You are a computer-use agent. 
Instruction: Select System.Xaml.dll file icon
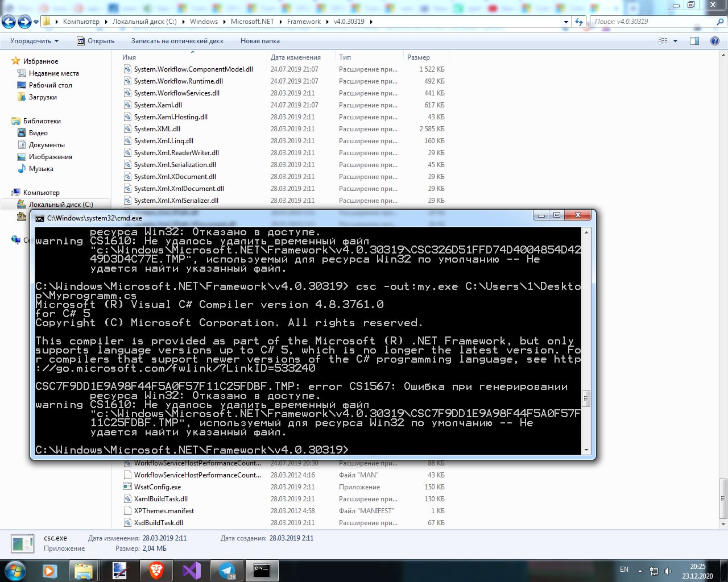(128, 105)
